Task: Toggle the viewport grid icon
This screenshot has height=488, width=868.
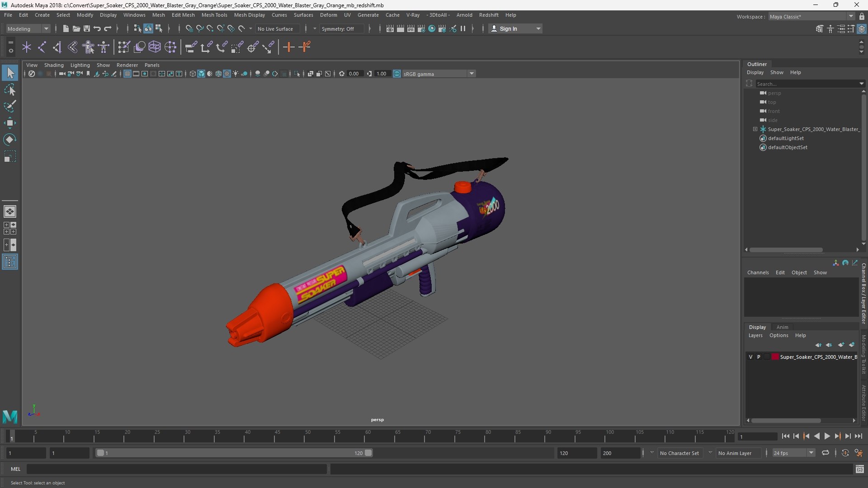Action: point(127,74)
